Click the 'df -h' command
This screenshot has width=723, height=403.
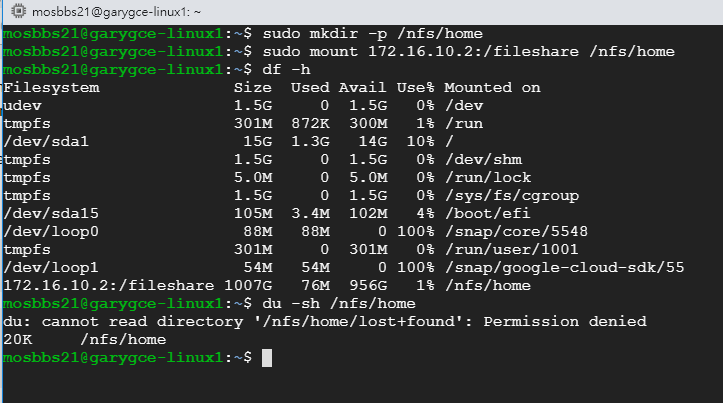286,70
